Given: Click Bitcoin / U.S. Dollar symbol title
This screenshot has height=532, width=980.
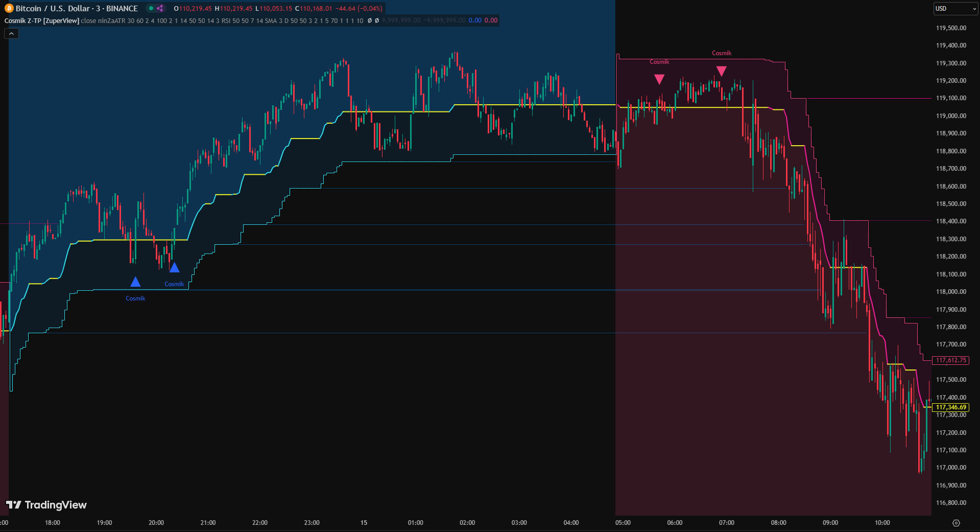Looking at the screenshot, I should [x=77, y=8].
